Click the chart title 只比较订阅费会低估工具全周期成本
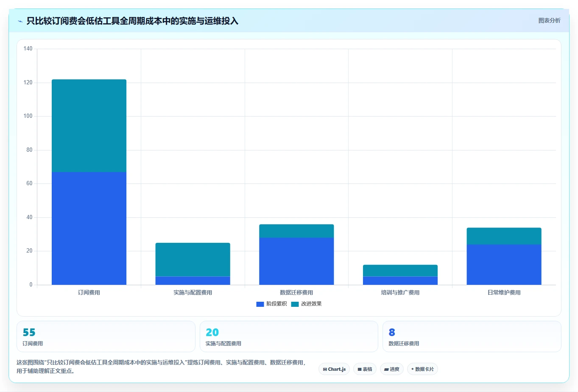 click(x=132, y=21)
